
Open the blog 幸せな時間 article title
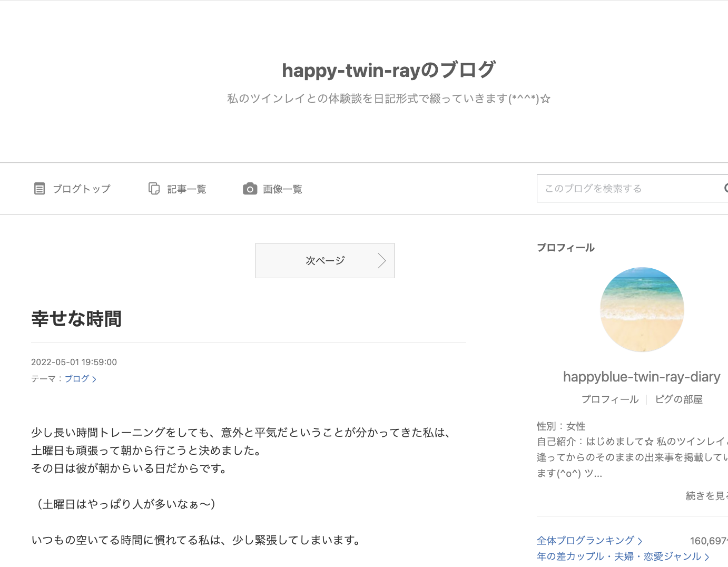[x=76, y=319]
